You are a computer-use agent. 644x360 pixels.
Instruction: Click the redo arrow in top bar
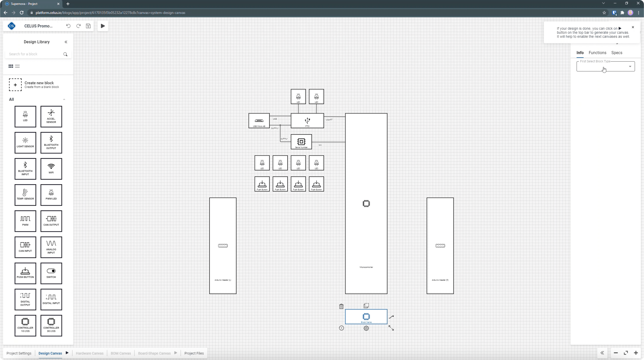[78, 26]
